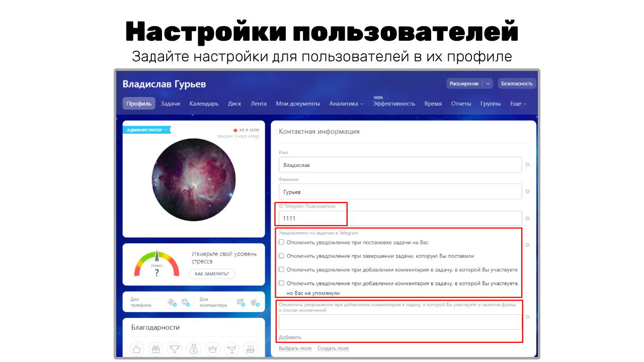Choose the crown gratitude icon
Image resolution: width=644 pixels, height=362 pixels.
[x=212, y=349]
